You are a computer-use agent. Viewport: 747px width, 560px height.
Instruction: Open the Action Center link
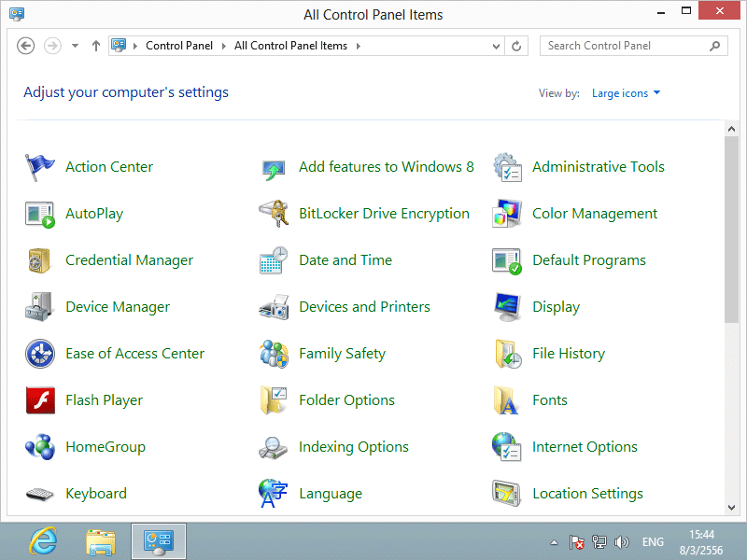(109, 167)
